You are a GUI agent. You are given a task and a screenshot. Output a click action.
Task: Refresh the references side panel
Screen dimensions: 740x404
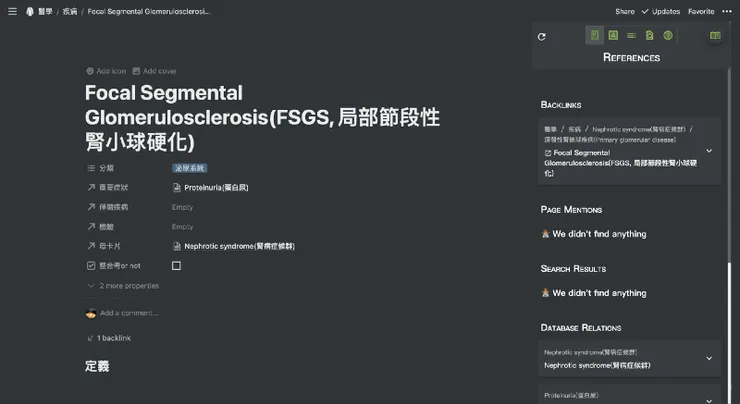[542, 37]
